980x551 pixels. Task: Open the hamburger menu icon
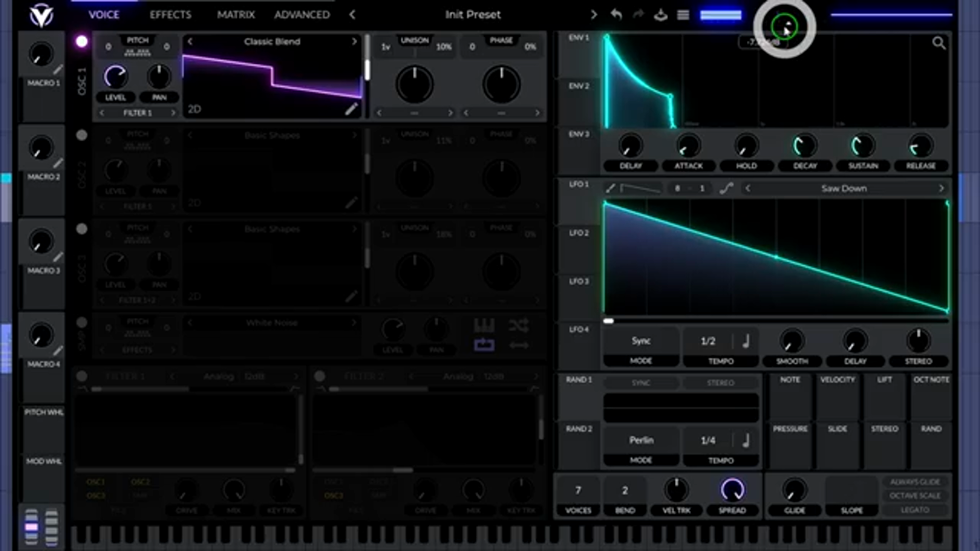coord(683,15)
